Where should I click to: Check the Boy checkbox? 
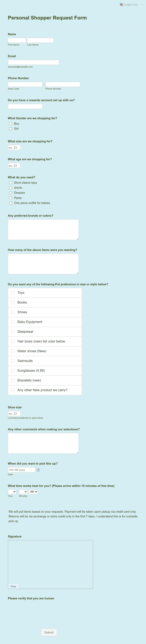[x=11, y=123]
